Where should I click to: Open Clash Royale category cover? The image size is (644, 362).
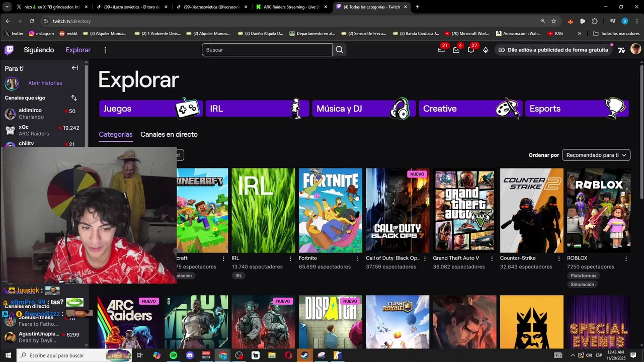coord(397,321)
